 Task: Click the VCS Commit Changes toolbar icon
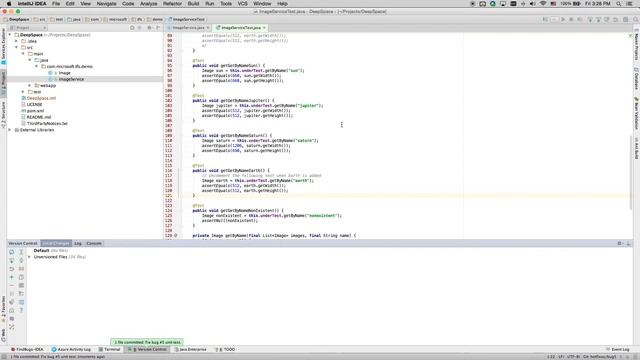tap(598, 19)
